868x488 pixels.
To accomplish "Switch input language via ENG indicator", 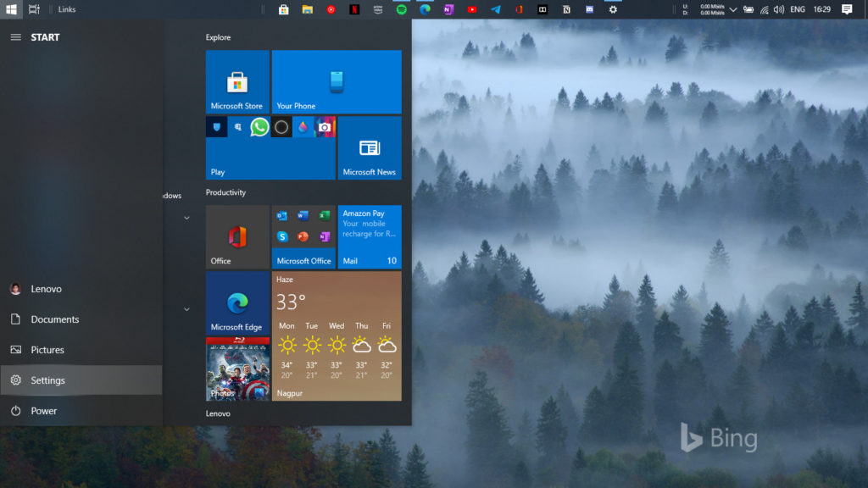I will click(x=798, y=9).
